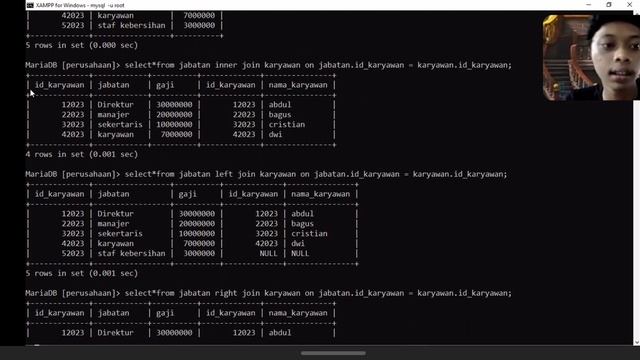
Task: Click the window title 'XAMPP for Windows - mysql -u root'
Action: tap(80, 5)
